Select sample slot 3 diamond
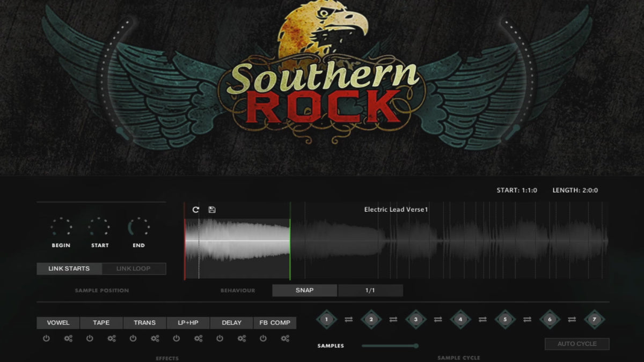 (x=415, y=320)
